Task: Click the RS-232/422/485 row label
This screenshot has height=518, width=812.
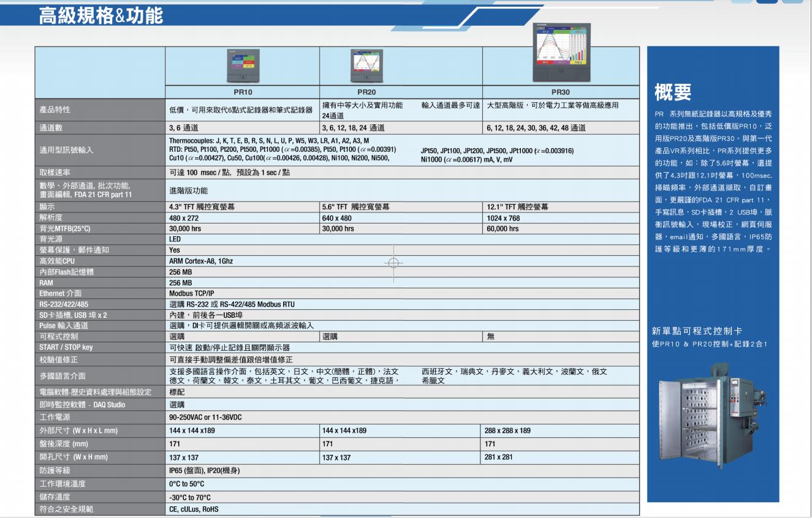Action: [x=65, y=304]
